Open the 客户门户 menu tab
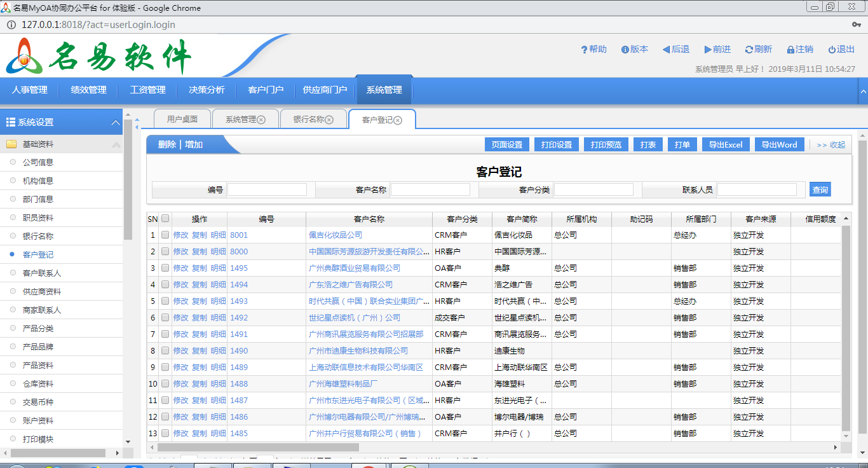Image resolution: width=868 pixels, height=468 pixels. (266, 90)
